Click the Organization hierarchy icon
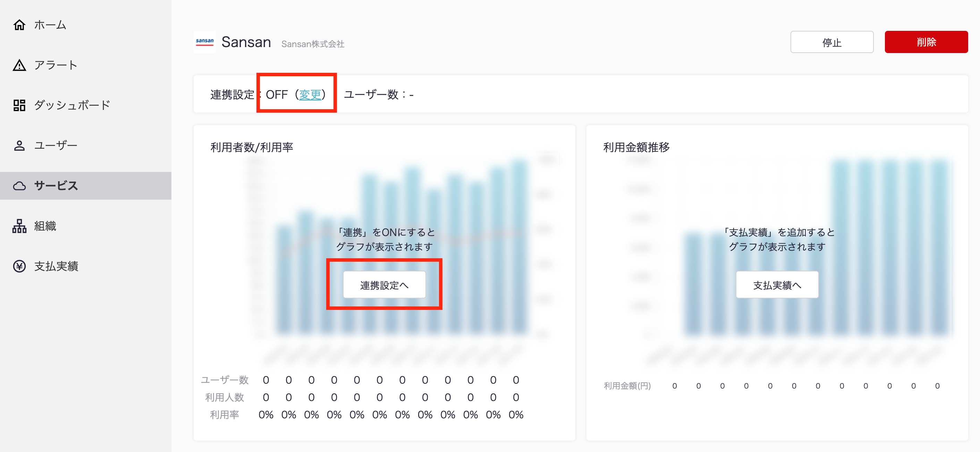Viewport: 980px width, 452px height. (19, 226)
